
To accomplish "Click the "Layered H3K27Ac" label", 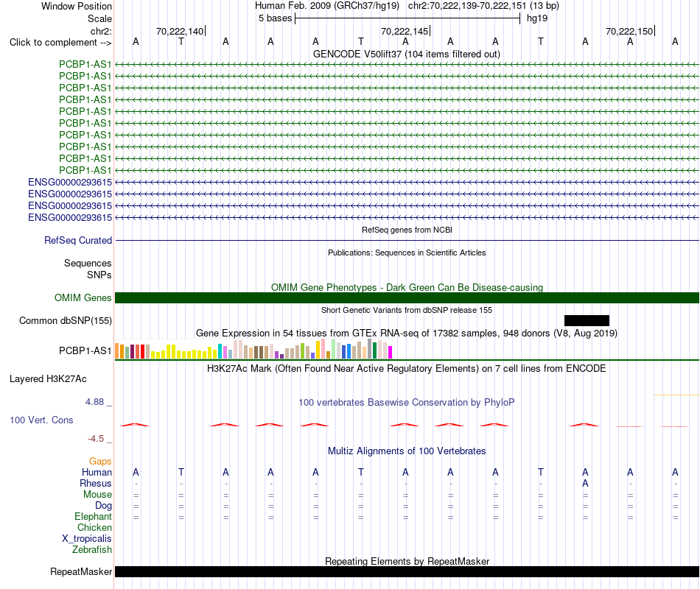I will tap(48, 379).
